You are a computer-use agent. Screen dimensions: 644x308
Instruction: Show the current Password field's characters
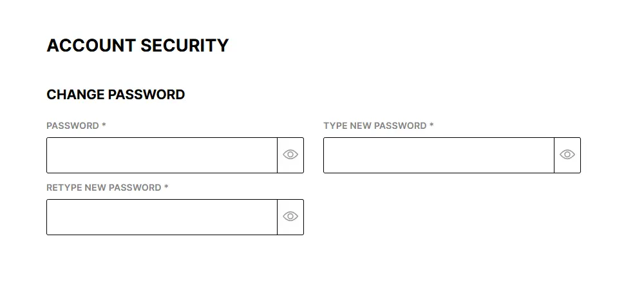coord(290,155)
